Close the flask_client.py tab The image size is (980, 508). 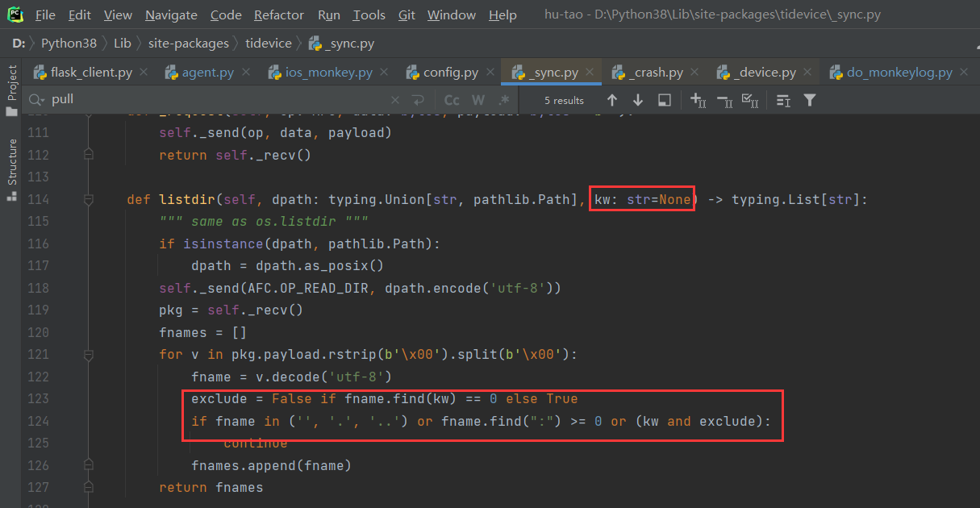pos(144,73)
